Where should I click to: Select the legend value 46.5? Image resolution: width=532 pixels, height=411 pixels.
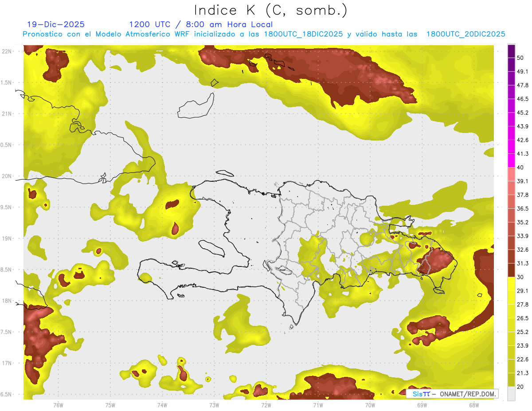point(523,99)
